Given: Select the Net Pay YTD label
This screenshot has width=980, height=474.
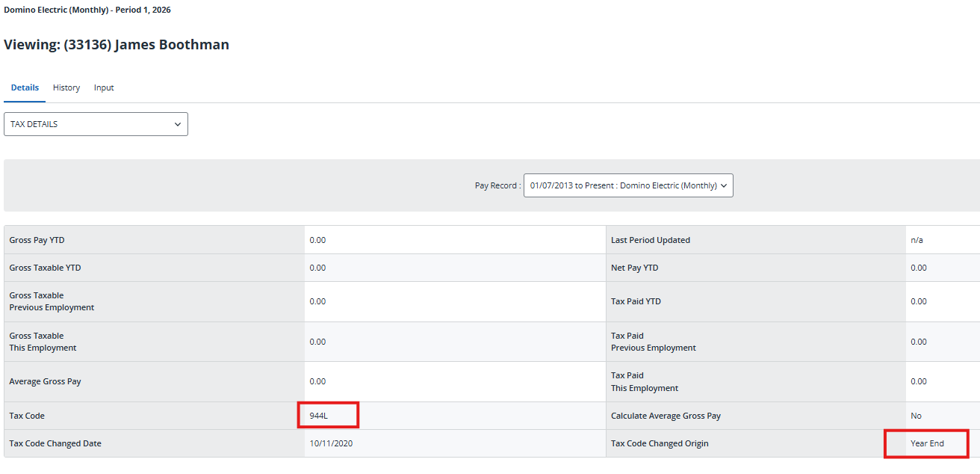Looking at the screenshot, I should (x=634, y=268).
